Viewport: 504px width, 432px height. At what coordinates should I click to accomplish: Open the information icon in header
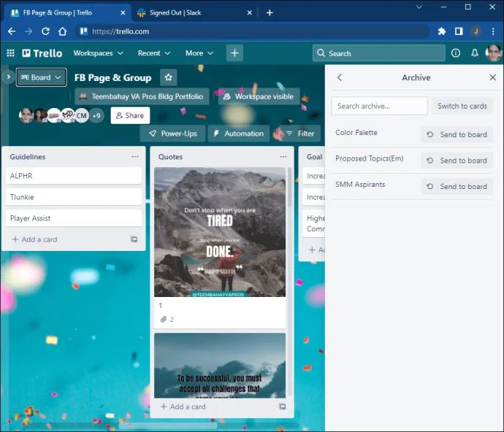coord(456,53)
